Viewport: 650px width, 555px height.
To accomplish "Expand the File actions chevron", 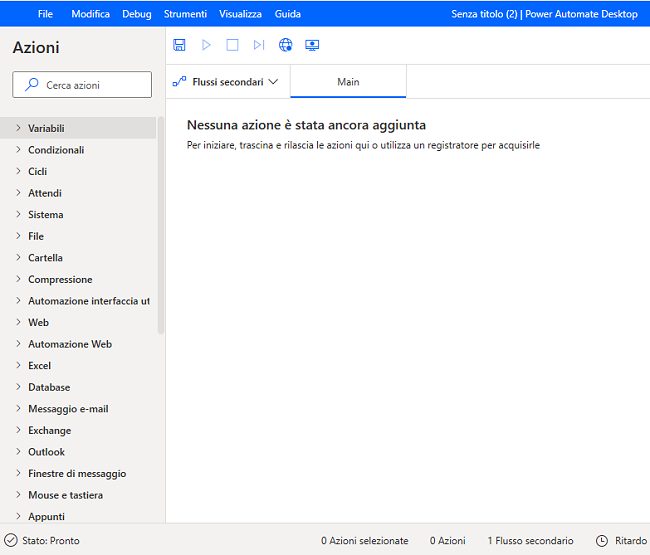I will pos(18,235).
